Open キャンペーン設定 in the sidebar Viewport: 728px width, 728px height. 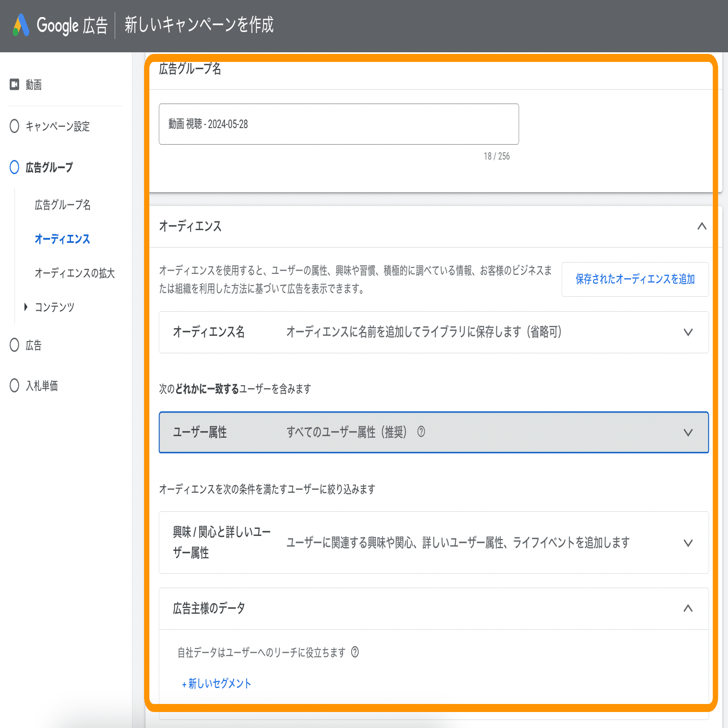(x=58, y=126)
